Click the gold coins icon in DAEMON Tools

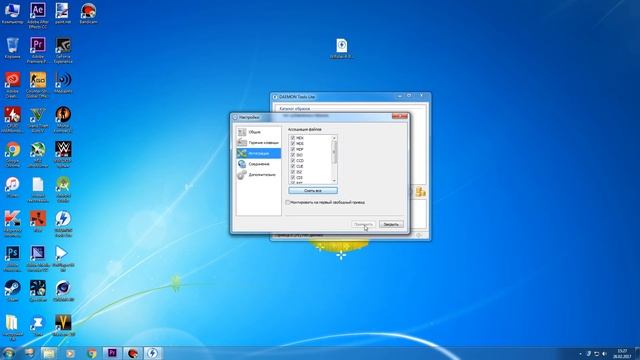tap(420, 192)
